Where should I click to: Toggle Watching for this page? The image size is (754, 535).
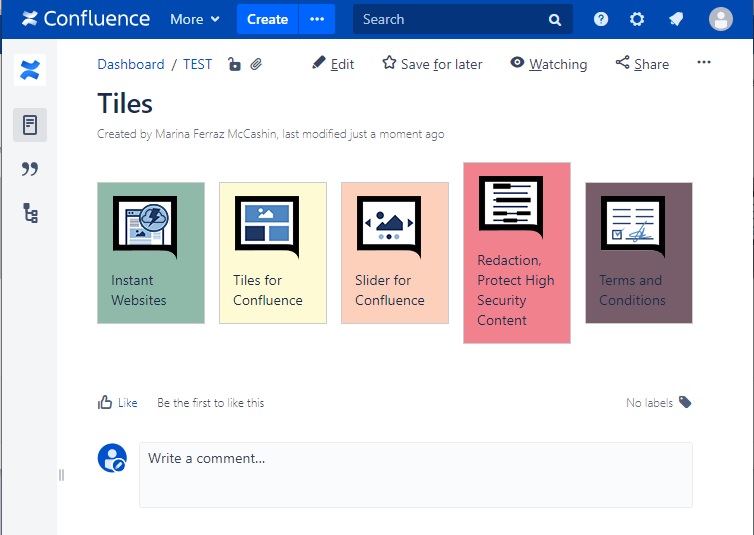[548, 64]
